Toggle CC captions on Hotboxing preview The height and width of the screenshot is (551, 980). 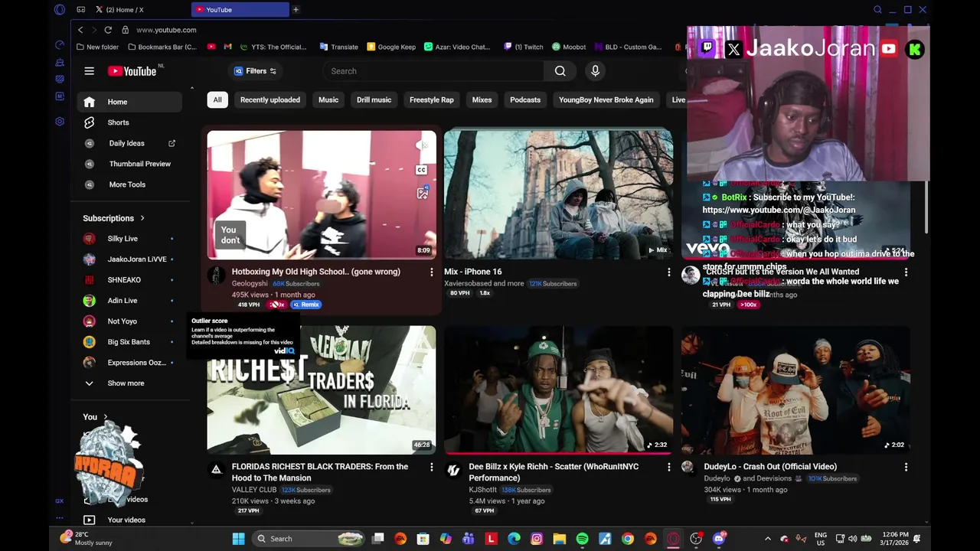point(422,170)
